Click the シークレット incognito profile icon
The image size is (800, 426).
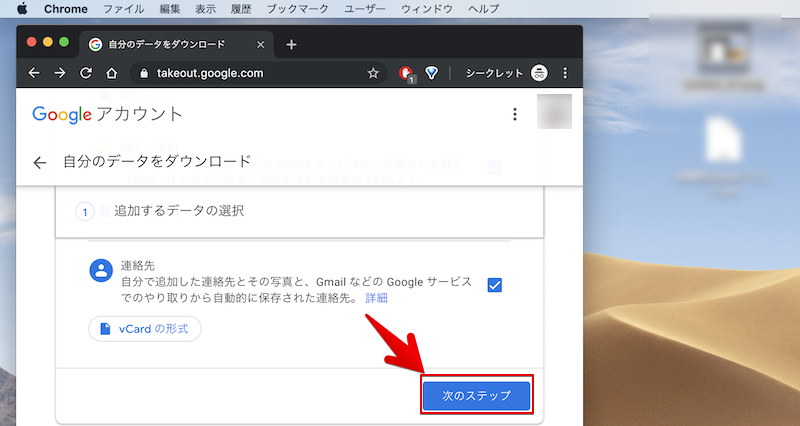[540, 73]
